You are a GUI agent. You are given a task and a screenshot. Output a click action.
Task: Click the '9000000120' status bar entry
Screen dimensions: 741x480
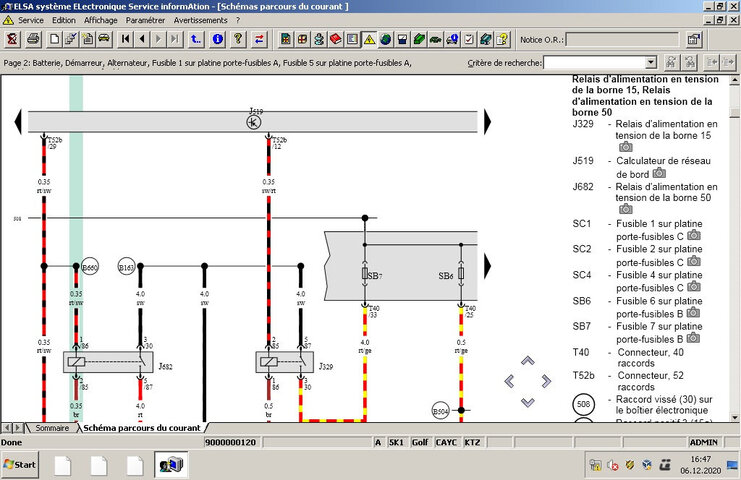[x=231, y=442]
